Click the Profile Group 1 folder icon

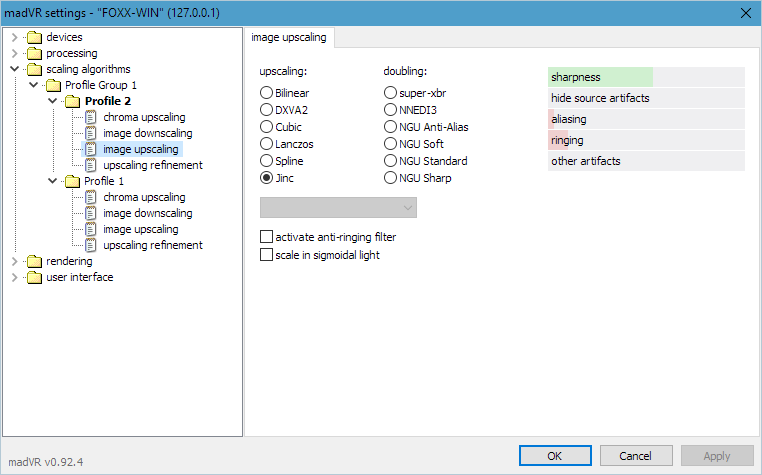pos(53,86)
